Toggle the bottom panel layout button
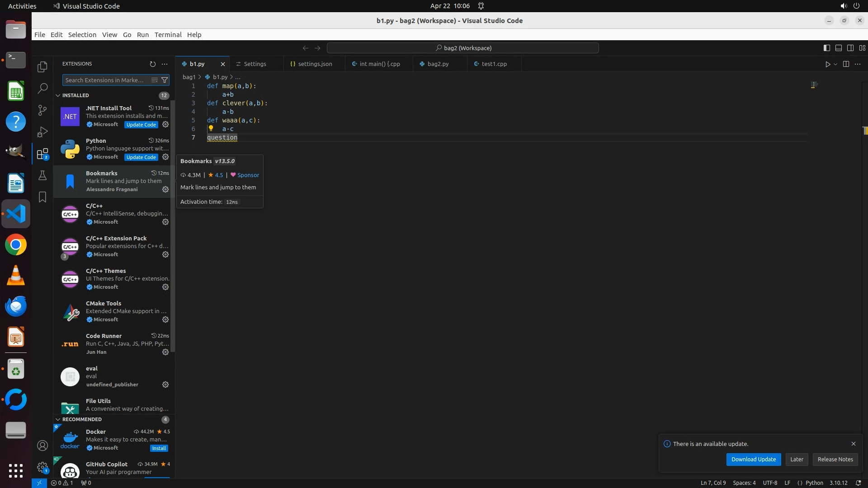This screenshot has height=488, width=868. click(838, 48)
